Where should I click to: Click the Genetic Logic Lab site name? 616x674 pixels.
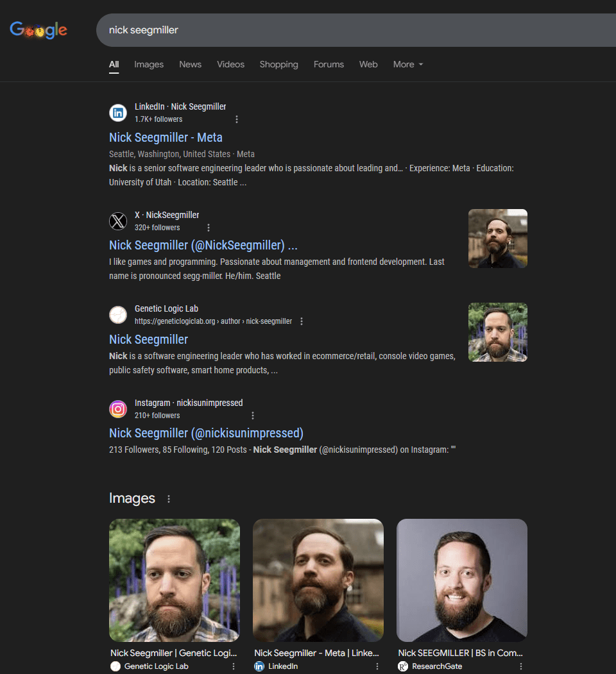(x=166, y=308)
